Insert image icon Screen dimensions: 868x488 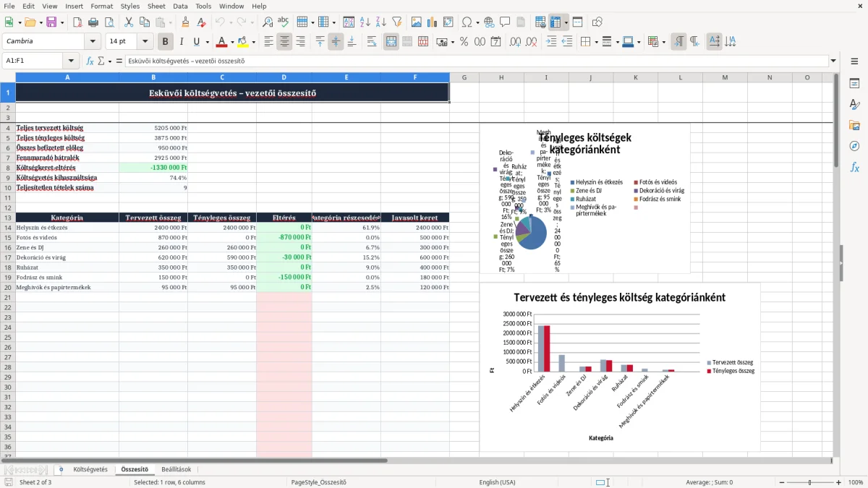[x=416, y=22]
